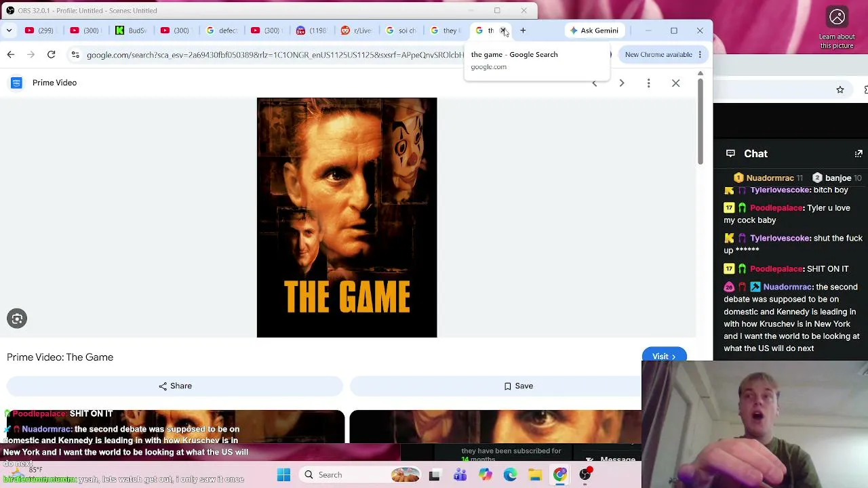
Task: Open gifter banjoe on chat leaderboard
Action: click(x=839, y=178)
